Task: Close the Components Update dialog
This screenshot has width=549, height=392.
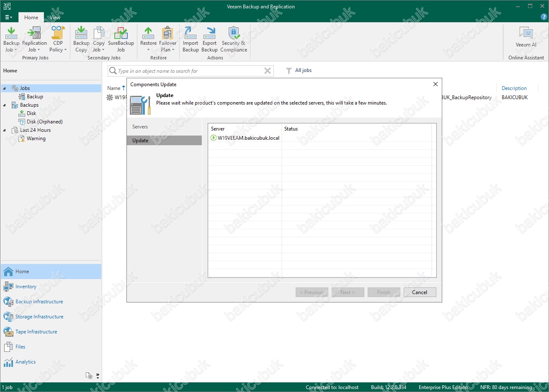Action: click(436, 84)
